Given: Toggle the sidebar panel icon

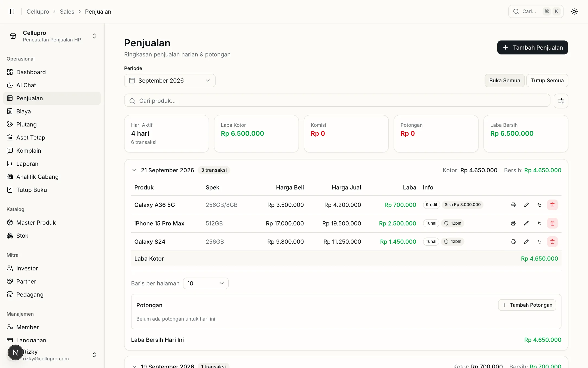Looking at the screenshot, I should pyautogui.click(x=11, y=11).
